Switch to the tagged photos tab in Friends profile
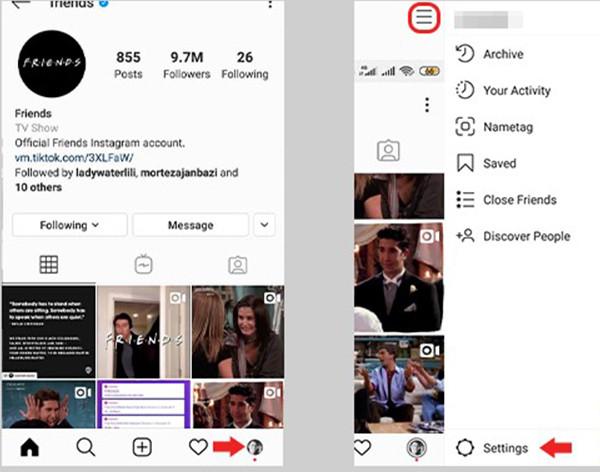The width and height of the screenshot is (600, 472). tap(238, 265)
